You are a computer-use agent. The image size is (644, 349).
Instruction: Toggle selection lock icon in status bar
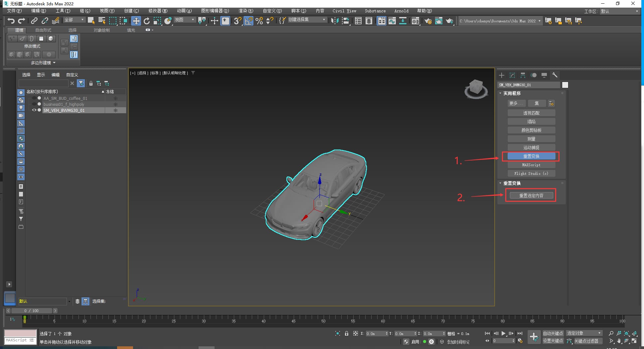coord(347,333)
